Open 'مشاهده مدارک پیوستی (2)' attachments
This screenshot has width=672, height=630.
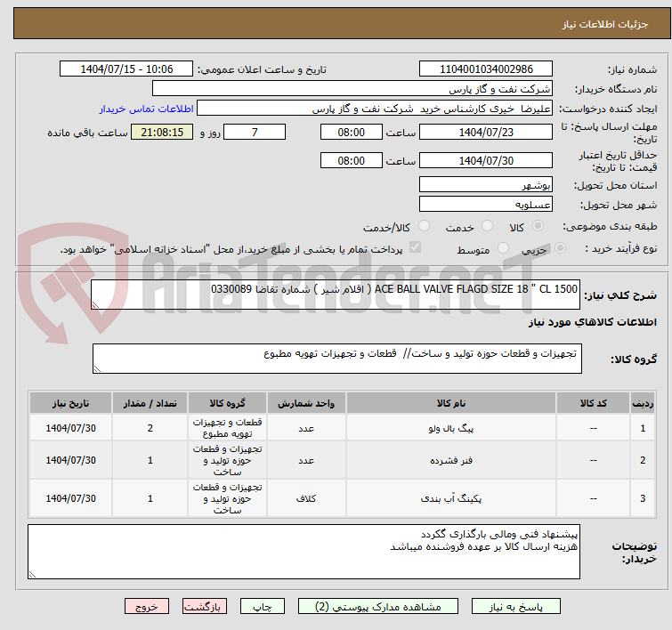(x=383, y=606)
